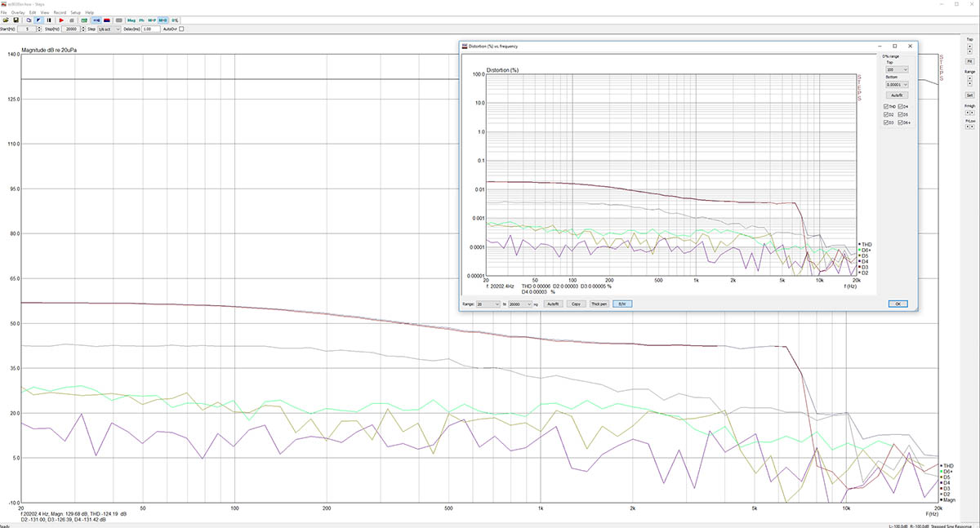Screen dimensions: 980x528
Task: Open the Setup menu
Action: (x=76, y=12)
